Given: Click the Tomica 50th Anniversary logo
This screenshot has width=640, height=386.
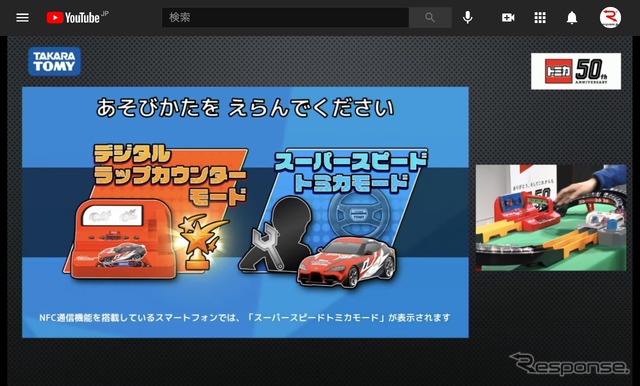Looking at the screenshot, I should [x=576, y=71].
